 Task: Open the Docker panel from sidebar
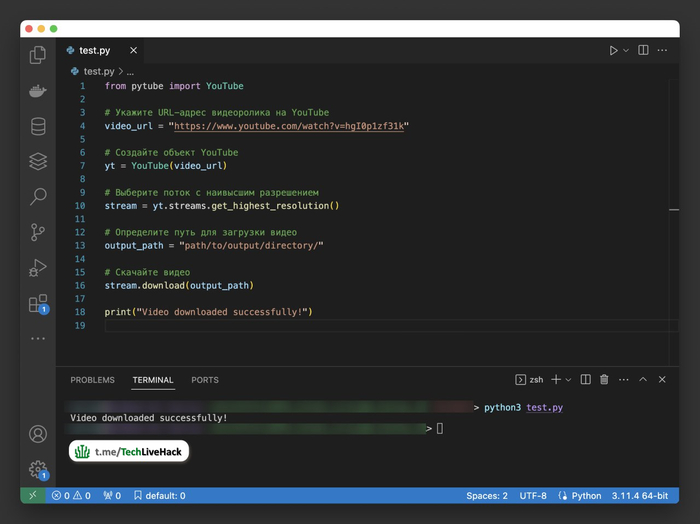pos(38,91)
